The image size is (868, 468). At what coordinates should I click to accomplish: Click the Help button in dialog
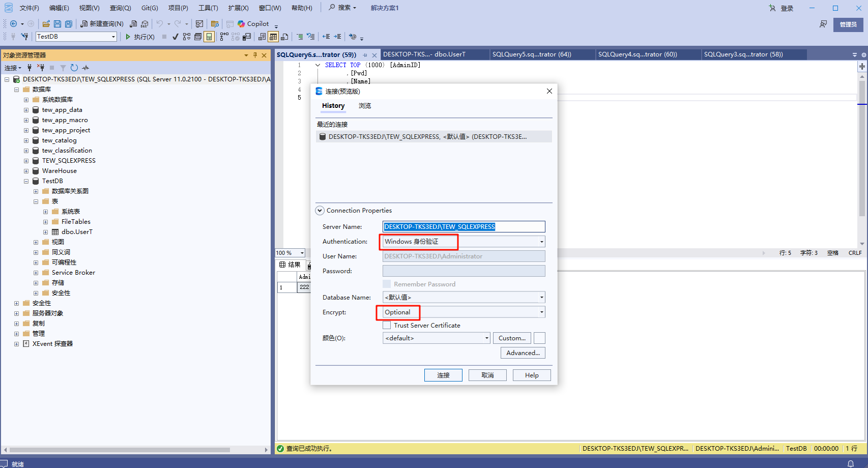[532, 375]
